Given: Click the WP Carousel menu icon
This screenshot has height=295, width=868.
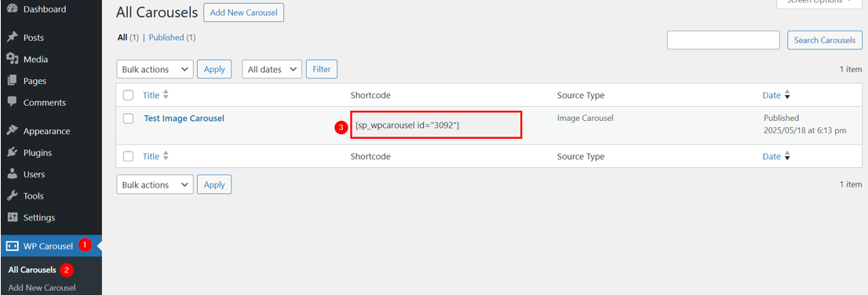Looking at the screenshot, I should (x=13, y=246).
